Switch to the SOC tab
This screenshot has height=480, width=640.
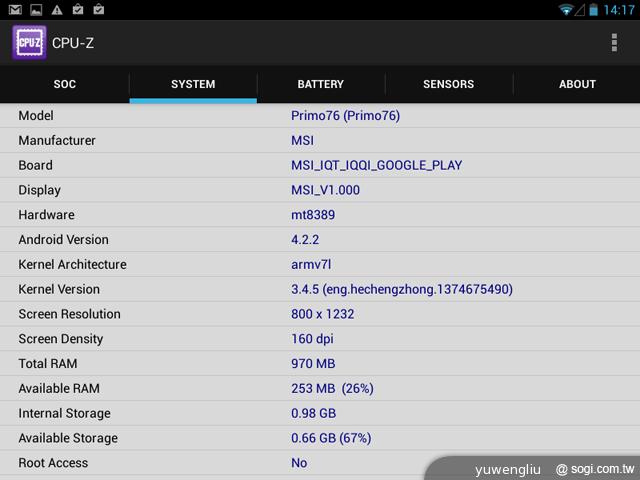click(x=65, y=84)
